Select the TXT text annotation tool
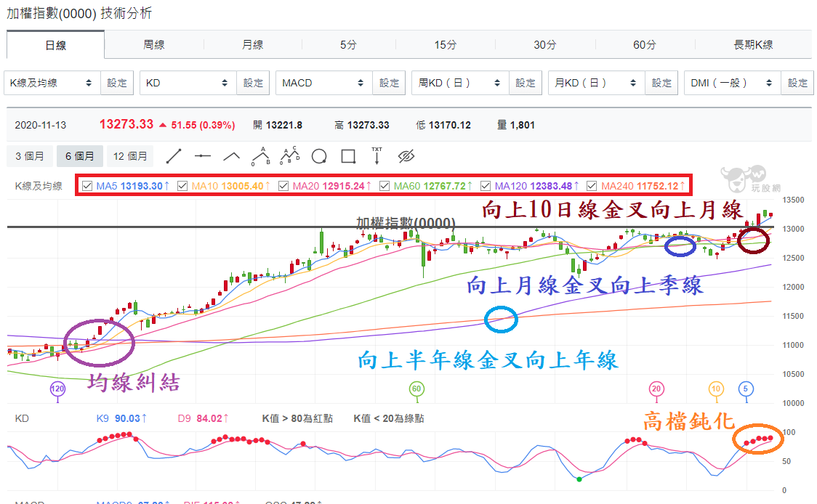 coord(377,155)
